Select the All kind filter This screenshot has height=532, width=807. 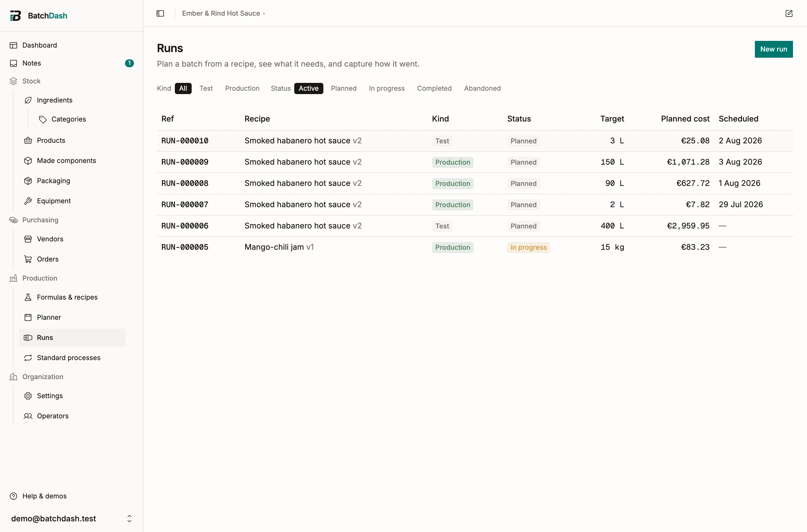(x=183, y=88)
